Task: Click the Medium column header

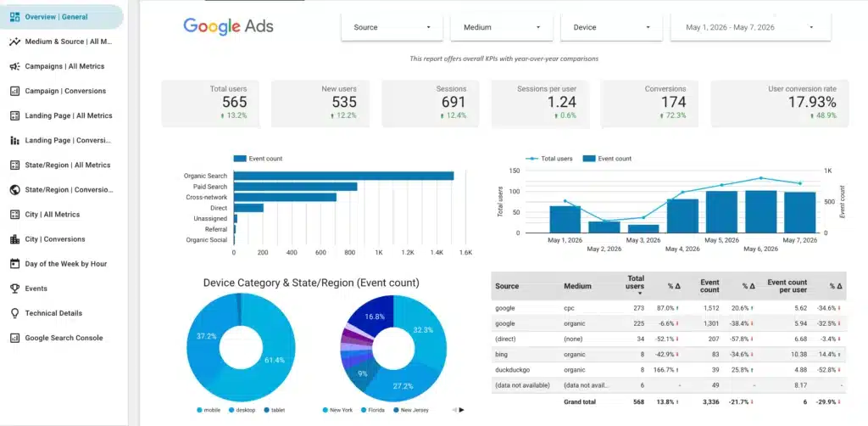Action: click(x=577, y=286)
